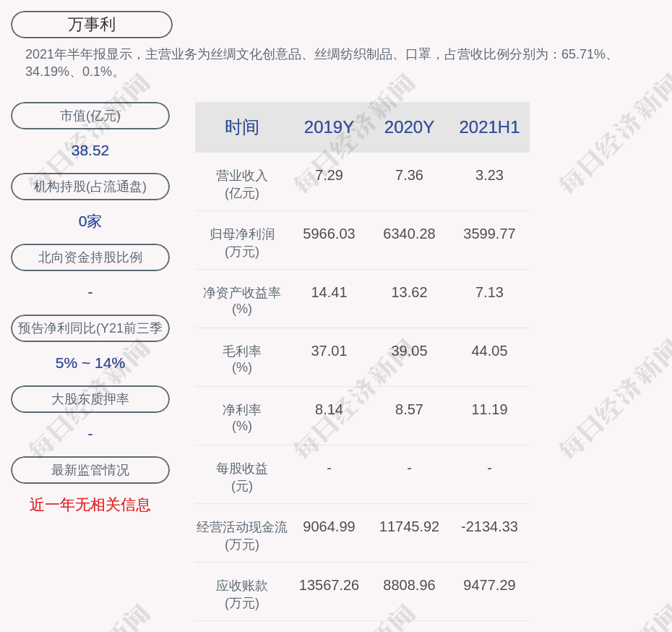
Task: Click ROE value 13.62
Action: coord(409,292)
